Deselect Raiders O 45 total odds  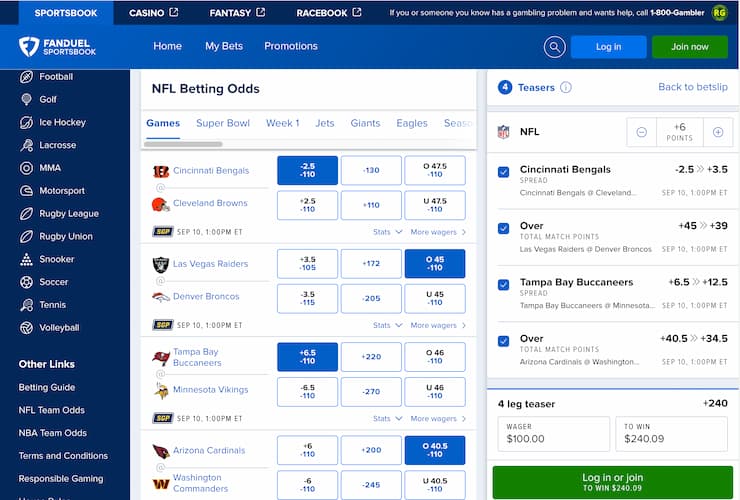(435, 263)
